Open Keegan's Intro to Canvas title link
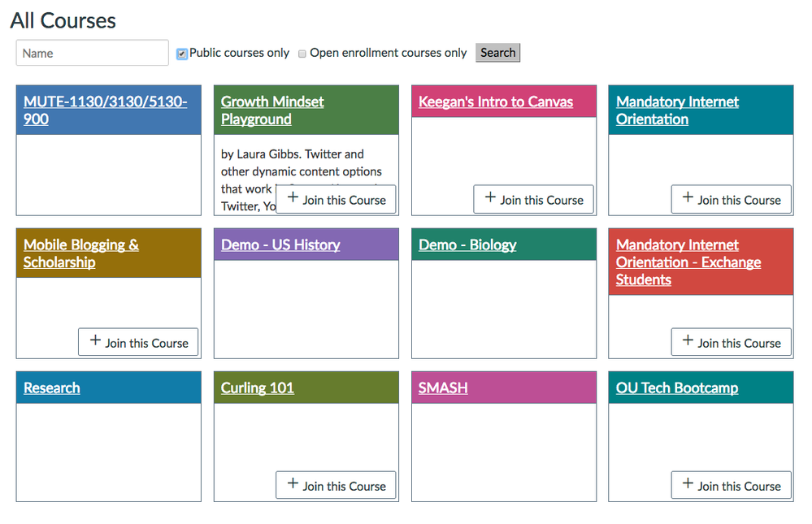This screenshot has width=812, height=524. (x=496, y=102)
